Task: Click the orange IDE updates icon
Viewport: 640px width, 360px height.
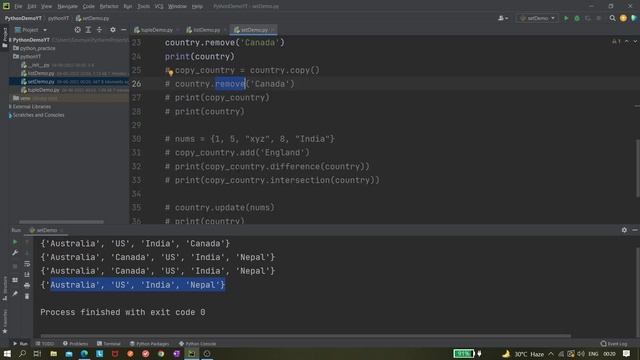Action: [623, 18]
